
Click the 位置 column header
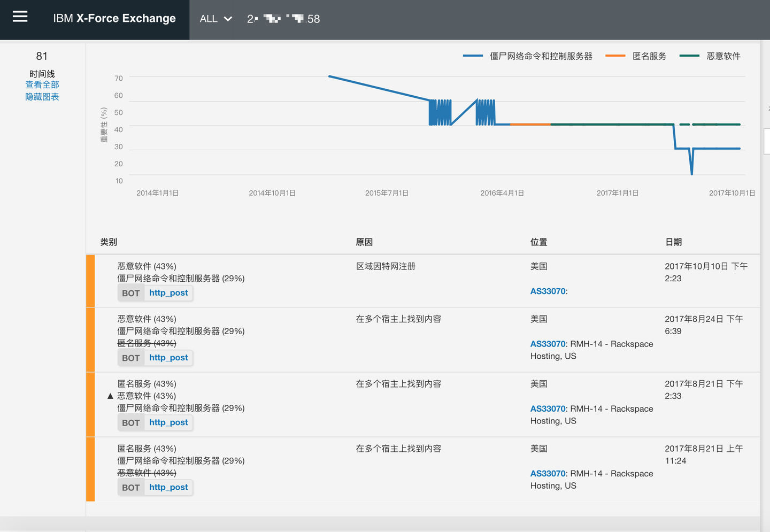pyautogui.click(x=538, y=242)
